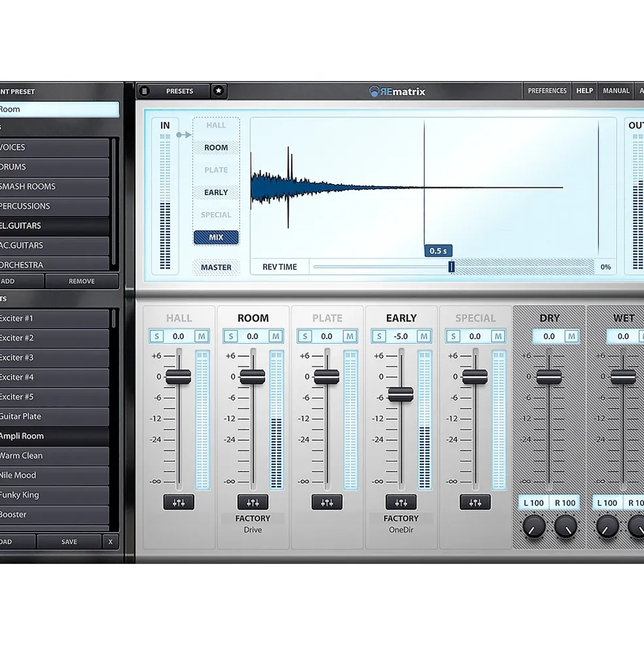Mute the DRY channel

(571, 337)
